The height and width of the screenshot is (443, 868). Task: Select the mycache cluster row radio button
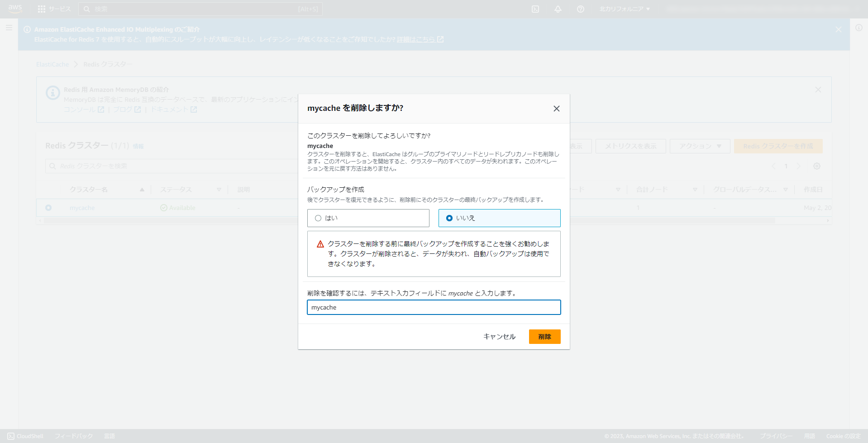(48, 208)
